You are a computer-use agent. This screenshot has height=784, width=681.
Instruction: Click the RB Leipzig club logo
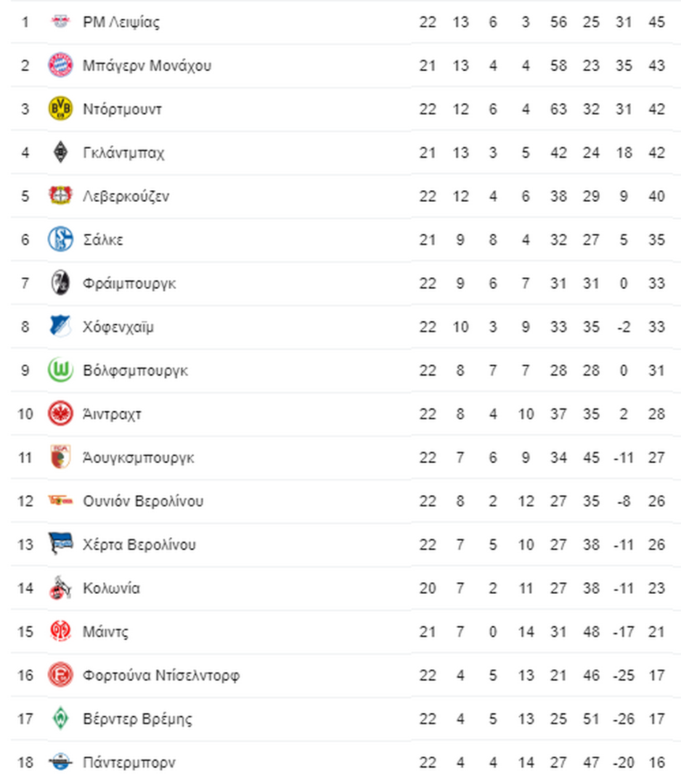point(60,22)
